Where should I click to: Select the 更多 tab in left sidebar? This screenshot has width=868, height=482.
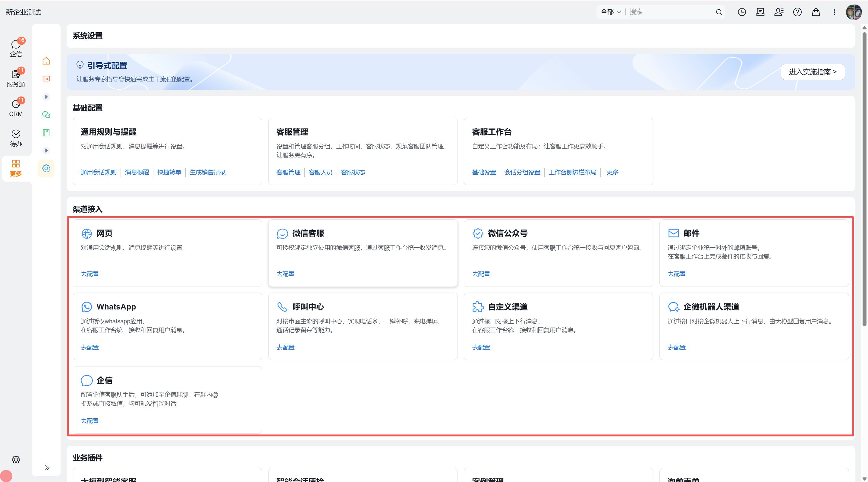(16, 168)
